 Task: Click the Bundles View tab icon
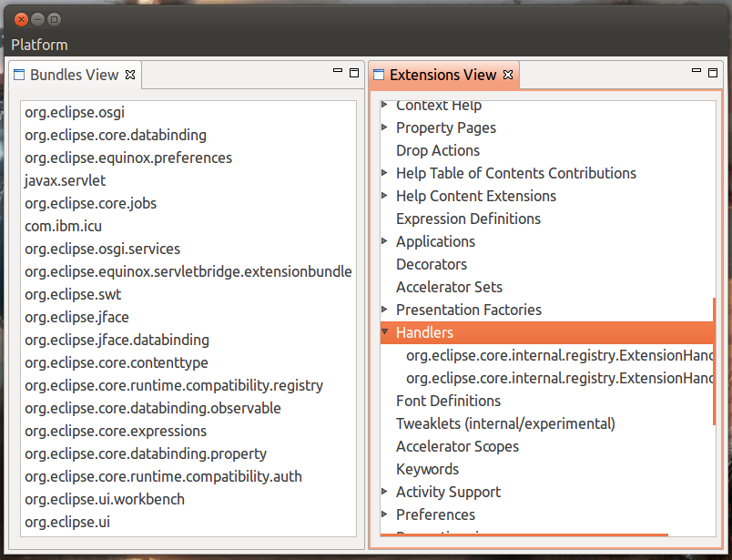point(19,75)
